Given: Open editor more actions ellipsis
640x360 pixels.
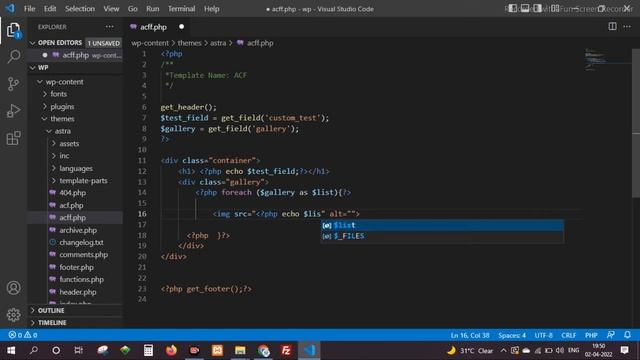Looking at the screenshot, I should 627,27.
